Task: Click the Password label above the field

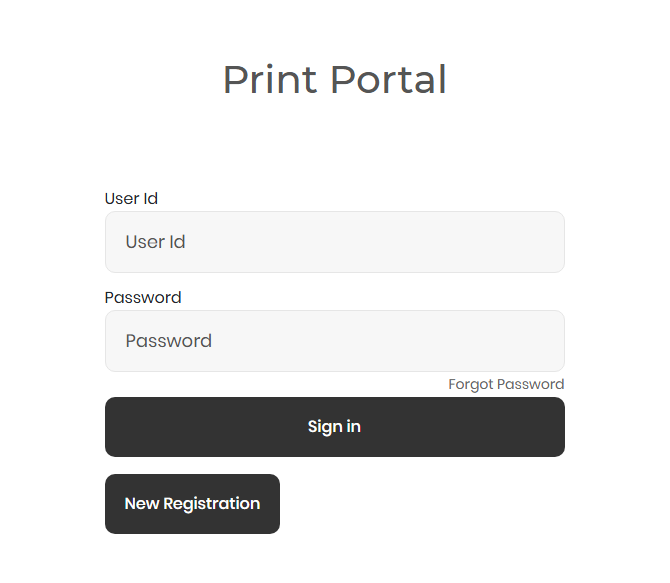Action: coord(143,297)
